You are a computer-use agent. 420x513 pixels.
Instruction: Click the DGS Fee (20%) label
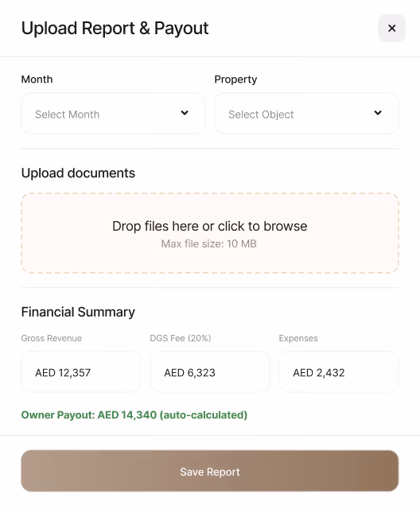point(181,338)
